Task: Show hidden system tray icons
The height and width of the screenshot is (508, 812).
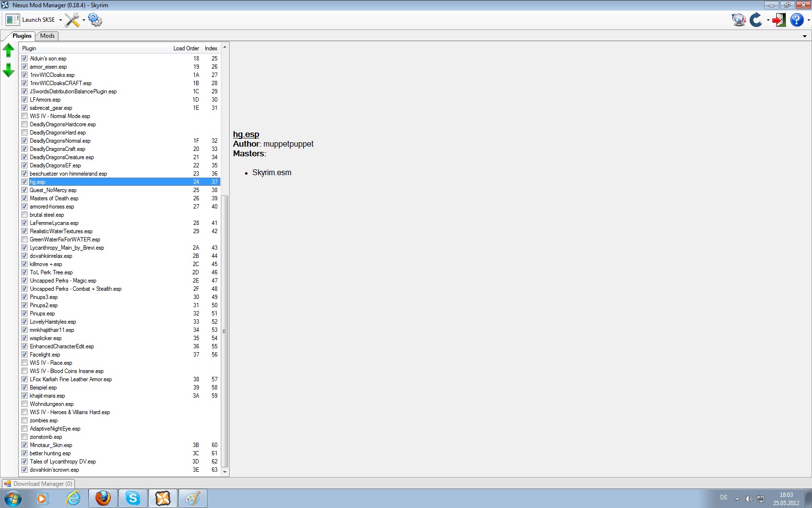Action: pyautogui.click(x=737, y=499)
